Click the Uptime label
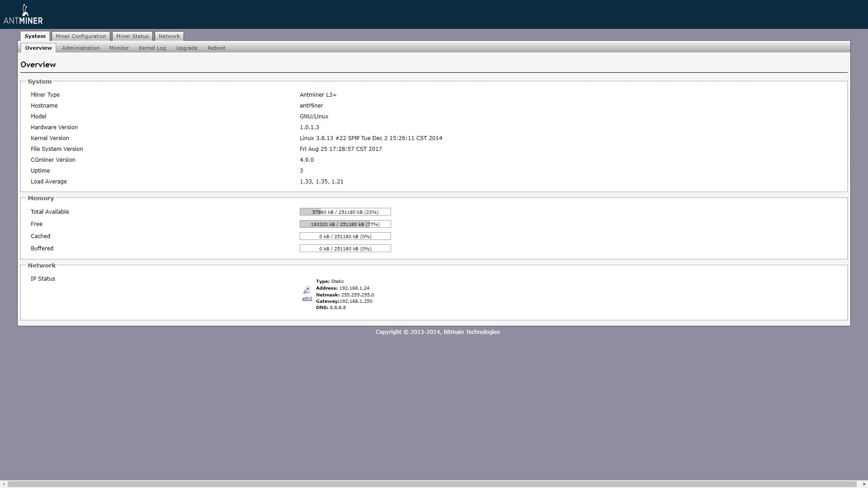The image size is (868, 488). pyautogui.click(x=40, y=171)
